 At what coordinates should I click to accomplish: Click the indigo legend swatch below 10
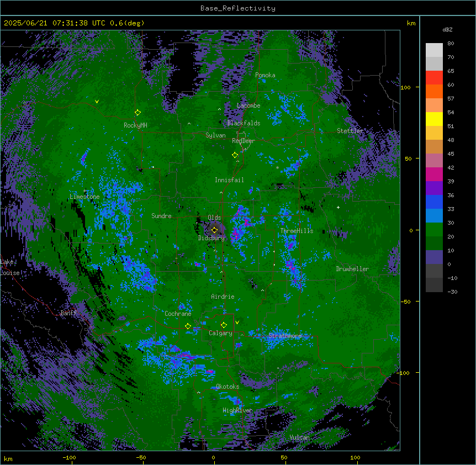[x=434, y=257]
